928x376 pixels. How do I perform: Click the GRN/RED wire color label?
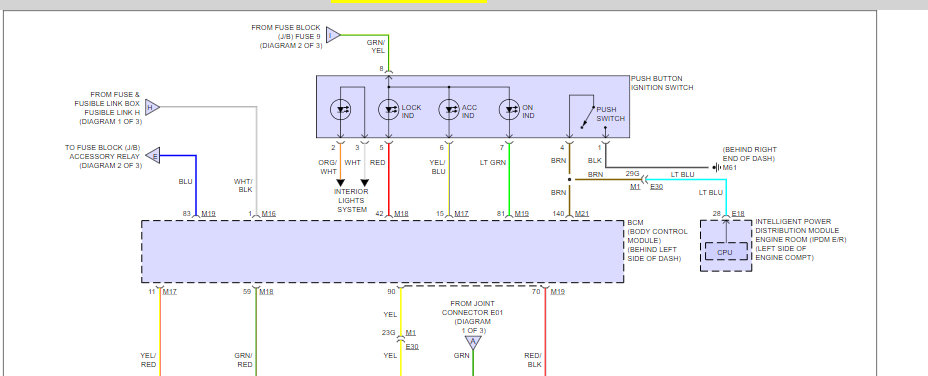click(243, 360)
